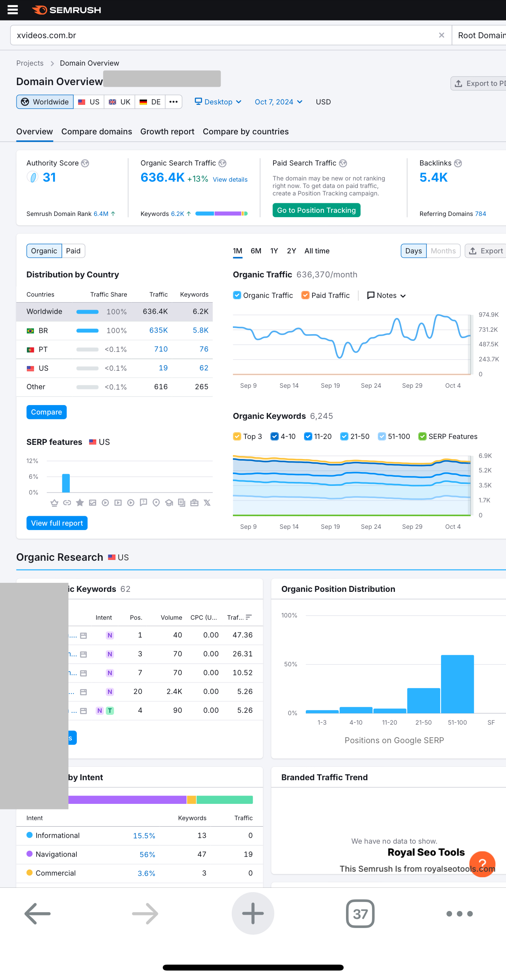Open a new browser tab with plus
506x980 pixels.
(253, 913)
